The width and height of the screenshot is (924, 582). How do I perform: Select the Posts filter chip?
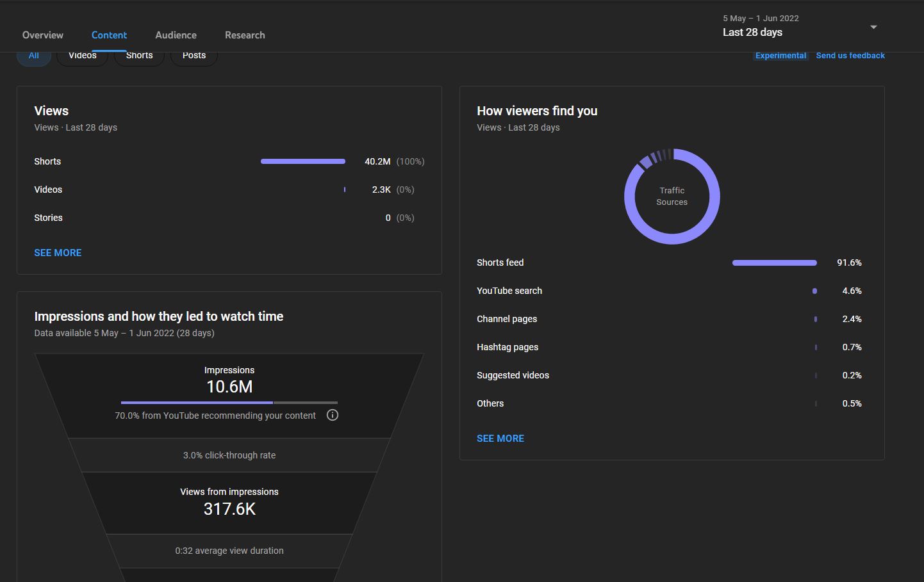pos(194,56)
